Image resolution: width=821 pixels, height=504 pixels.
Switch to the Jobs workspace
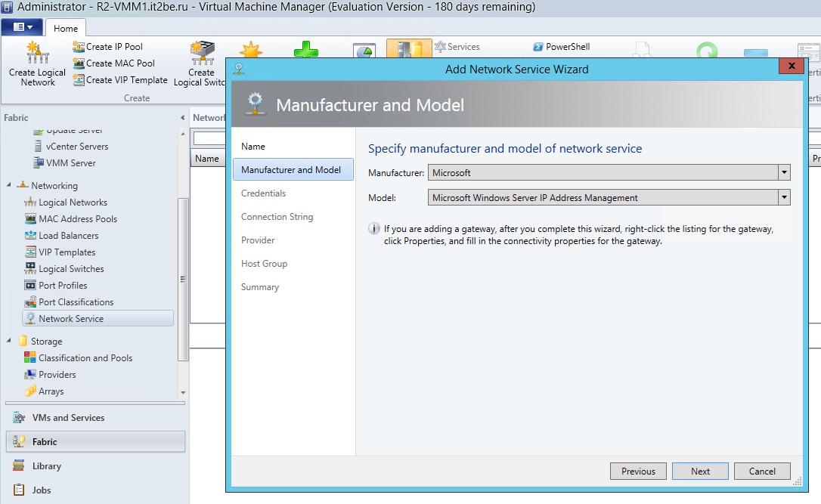41,490
